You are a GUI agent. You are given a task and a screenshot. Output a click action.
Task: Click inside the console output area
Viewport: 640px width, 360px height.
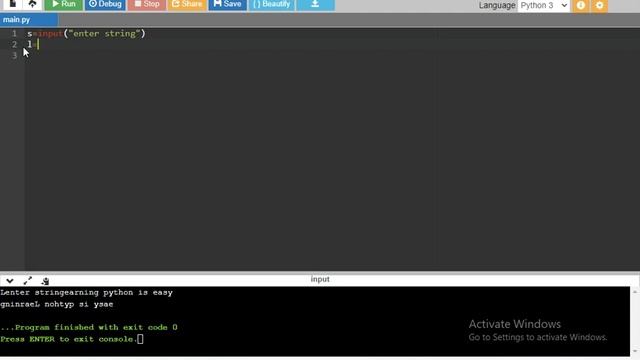point(315,321)
